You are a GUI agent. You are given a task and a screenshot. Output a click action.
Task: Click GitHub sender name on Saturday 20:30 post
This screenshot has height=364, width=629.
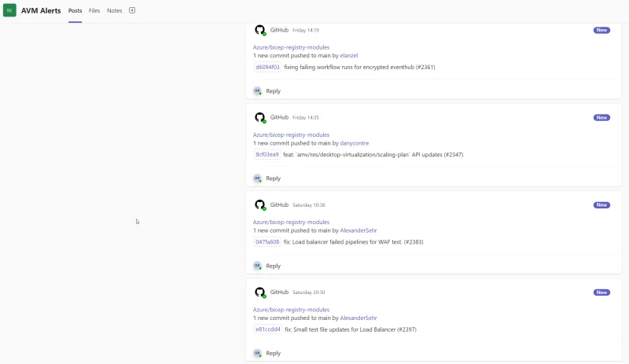[279, 292]
